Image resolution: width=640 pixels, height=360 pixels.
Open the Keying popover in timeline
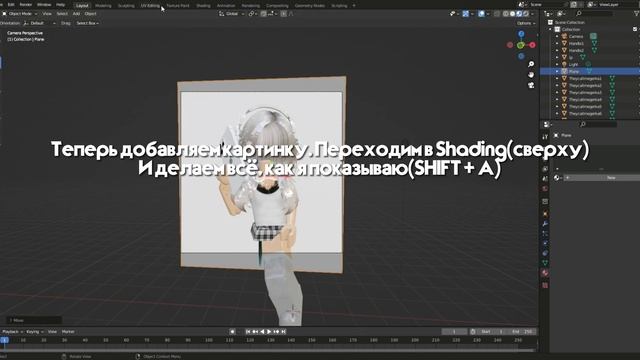(34, 332)
